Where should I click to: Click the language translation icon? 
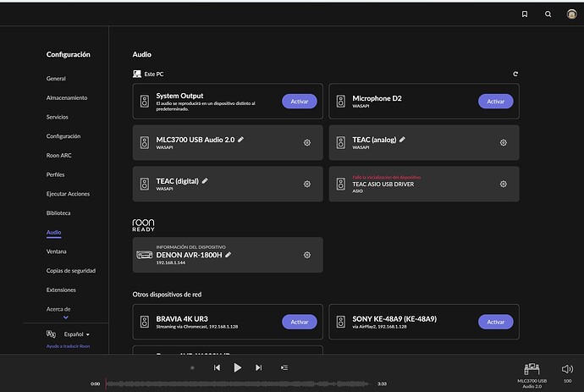[x=51, y=334]
